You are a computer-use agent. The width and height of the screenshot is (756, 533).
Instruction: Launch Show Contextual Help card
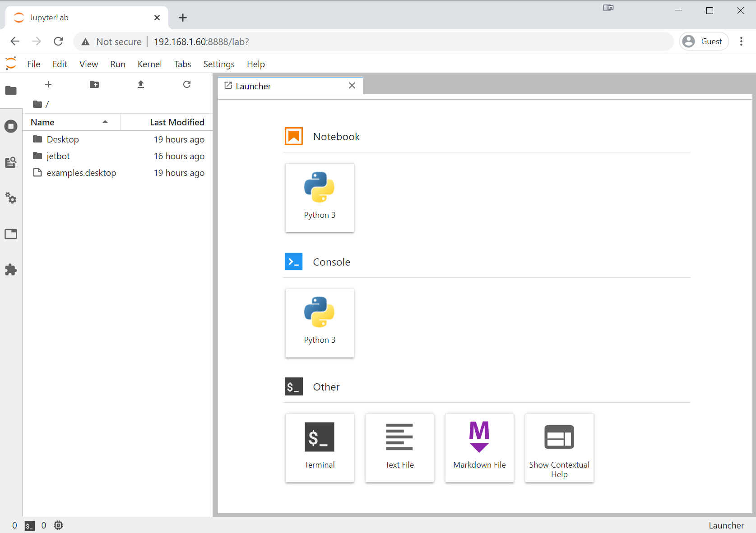pos(559,448)
